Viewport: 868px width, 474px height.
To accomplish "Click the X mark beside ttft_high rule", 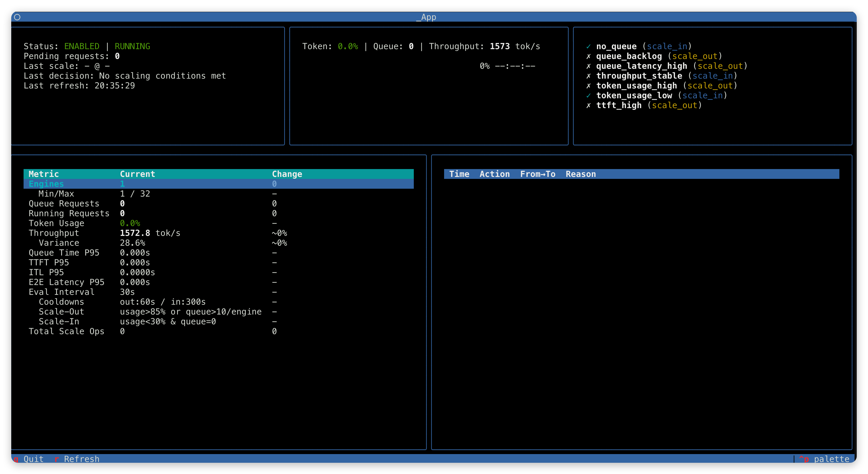I will click(x=588, y=105).
